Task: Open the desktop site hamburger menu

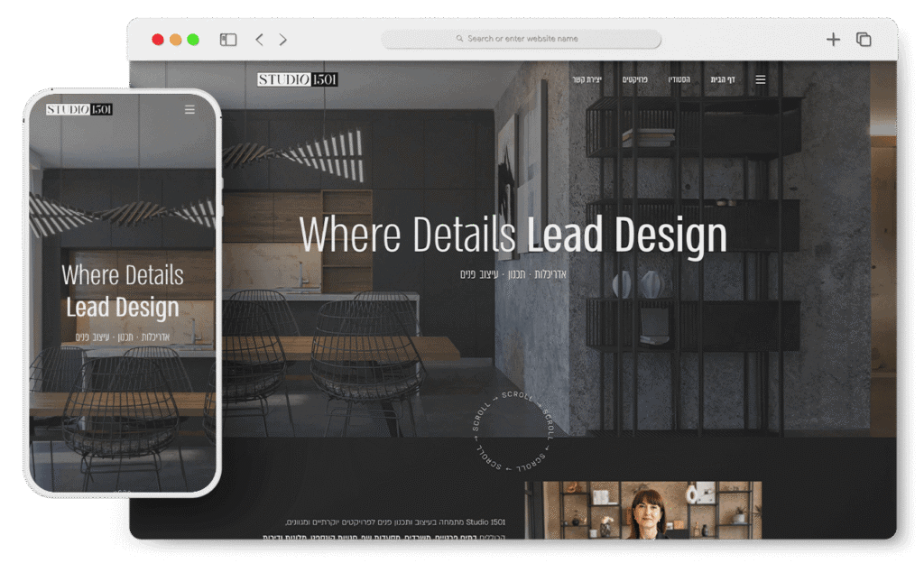Action: 761,79
